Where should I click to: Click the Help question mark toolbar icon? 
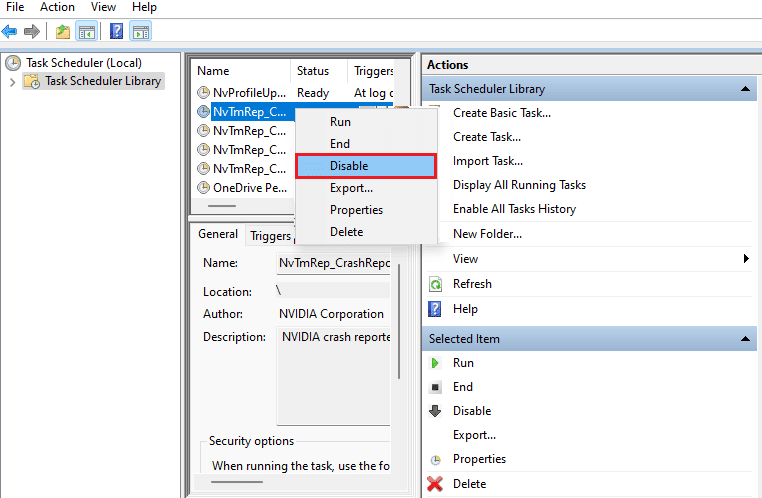[x=116, y=32]
